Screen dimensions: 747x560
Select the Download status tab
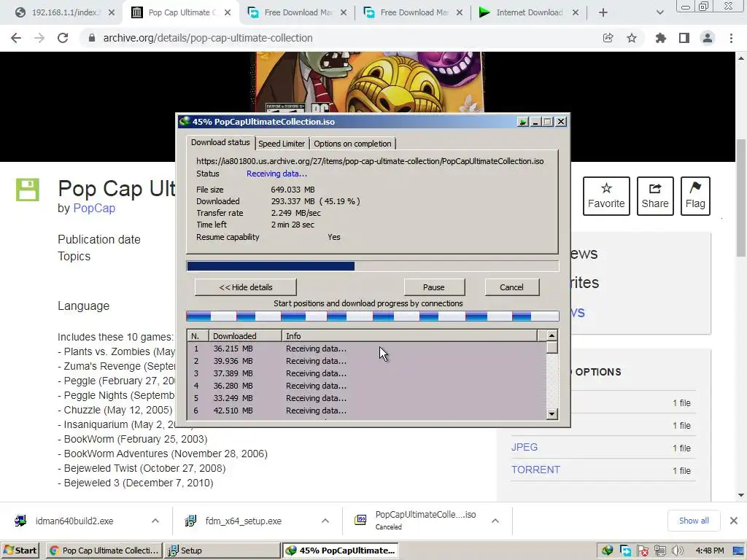click(220, 142)
